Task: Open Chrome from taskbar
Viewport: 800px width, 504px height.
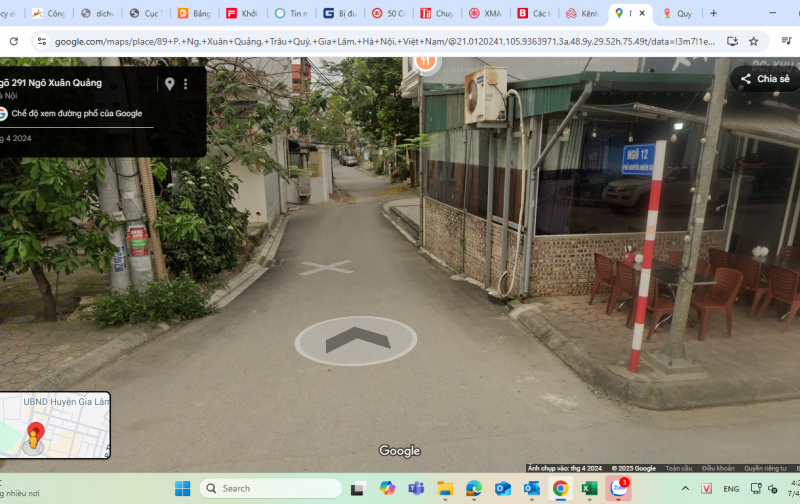Action: click(x=560, y=488)
